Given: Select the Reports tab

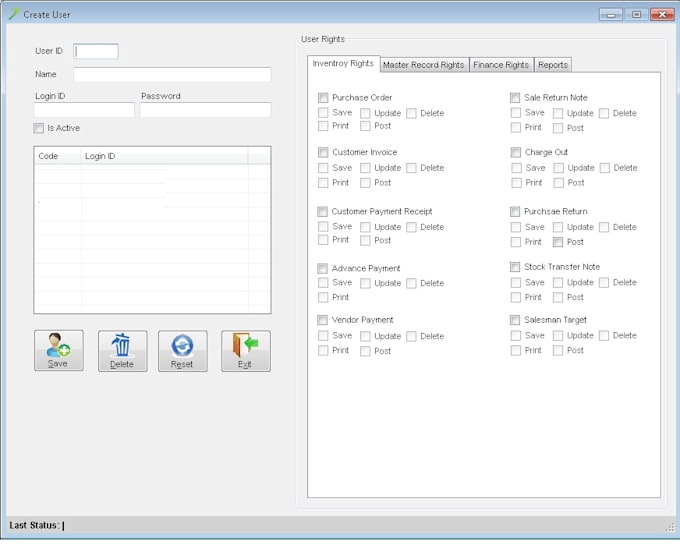Looking at the screenshot, I should pos(552,65).
